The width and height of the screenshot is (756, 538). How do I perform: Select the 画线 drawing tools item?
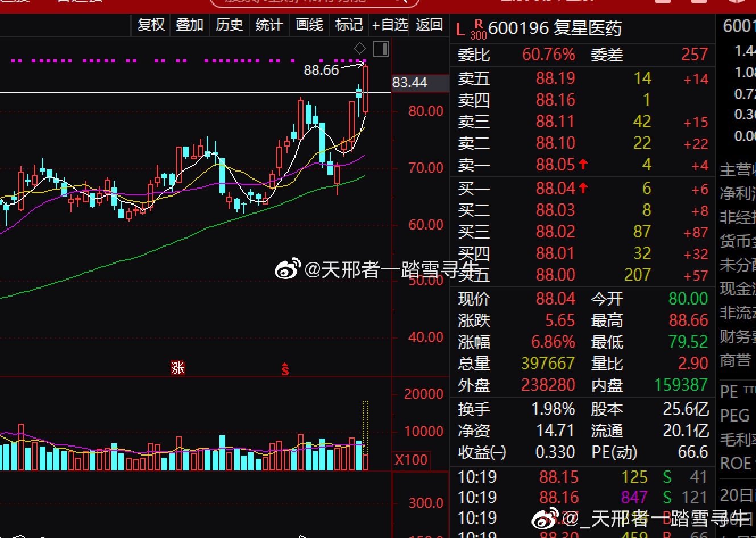pos(309,25)
